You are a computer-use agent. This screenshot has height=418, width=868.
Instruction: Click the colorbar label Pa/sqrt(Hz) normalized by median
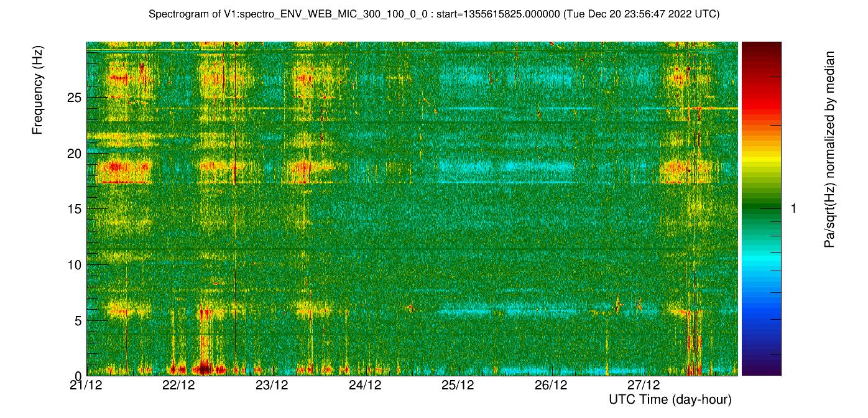[829, 149]
